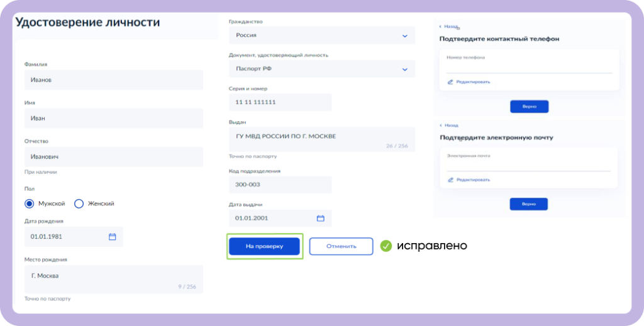
Task: Click the back chevron above email confirmation
Action: coord(441,125)
